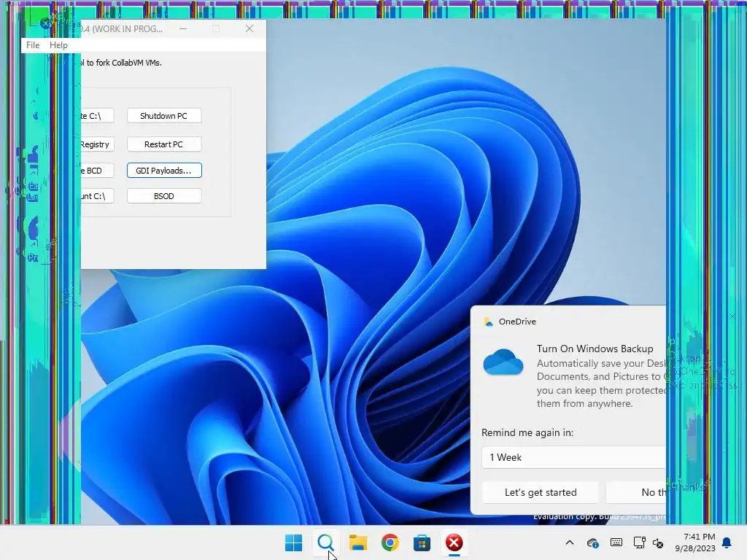Click the red X app in taskbar
Image resolution: width=747 pixels, height=560 pixels.
pyautogui.click(x=454, y=542)
